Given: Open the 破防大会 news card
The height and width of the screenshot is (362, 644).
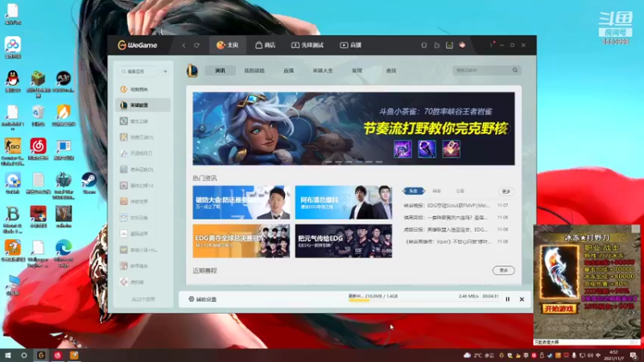Looking at the screenshot, I should (241, 203).
